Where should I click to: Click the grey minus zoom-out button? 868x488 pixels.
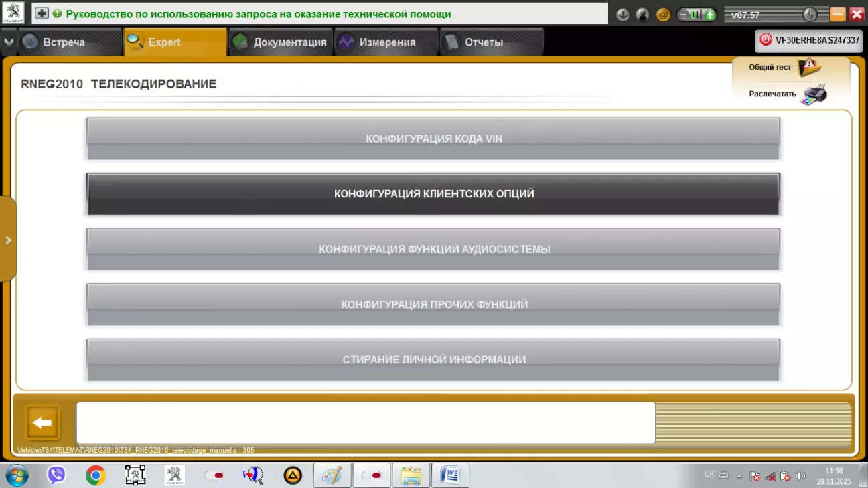(x=684, y=15)
